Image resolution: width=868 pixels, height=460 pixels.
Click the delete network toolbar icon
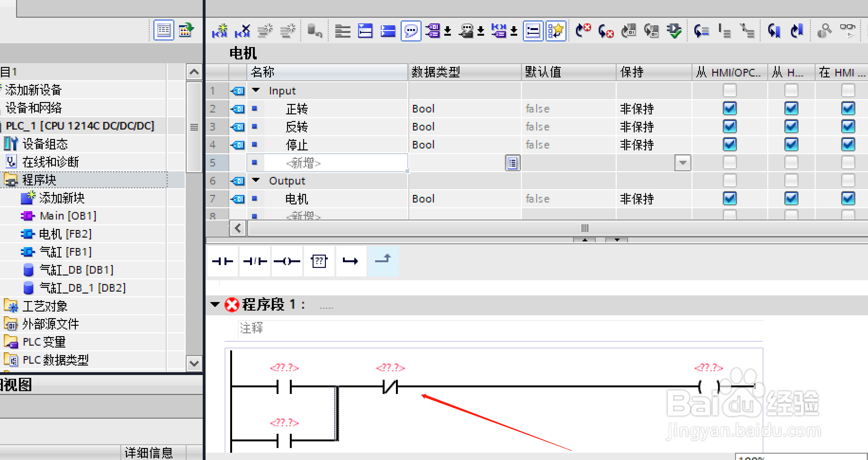coord(242,31)
